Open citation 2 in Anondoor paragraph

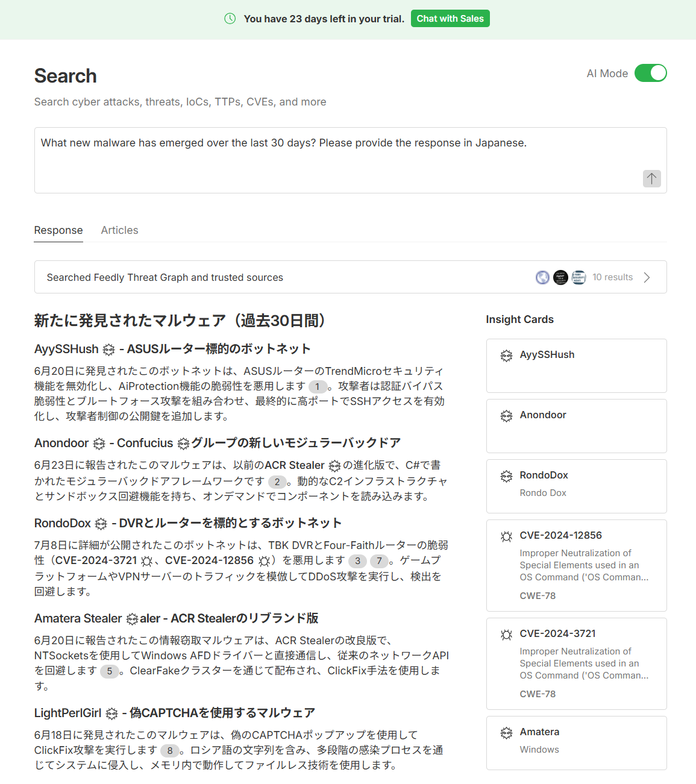tap(277, 481)
